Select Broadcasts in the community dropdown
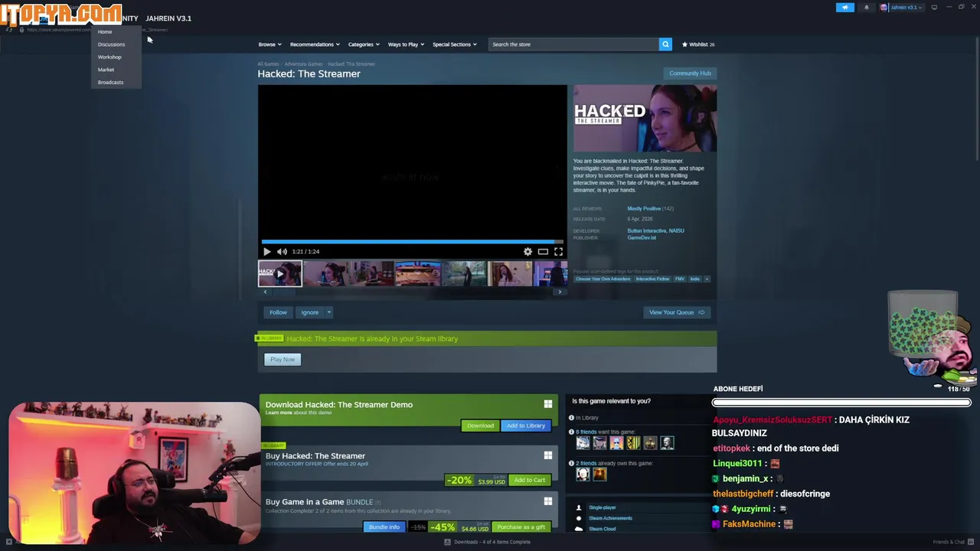 click(110, 82)
